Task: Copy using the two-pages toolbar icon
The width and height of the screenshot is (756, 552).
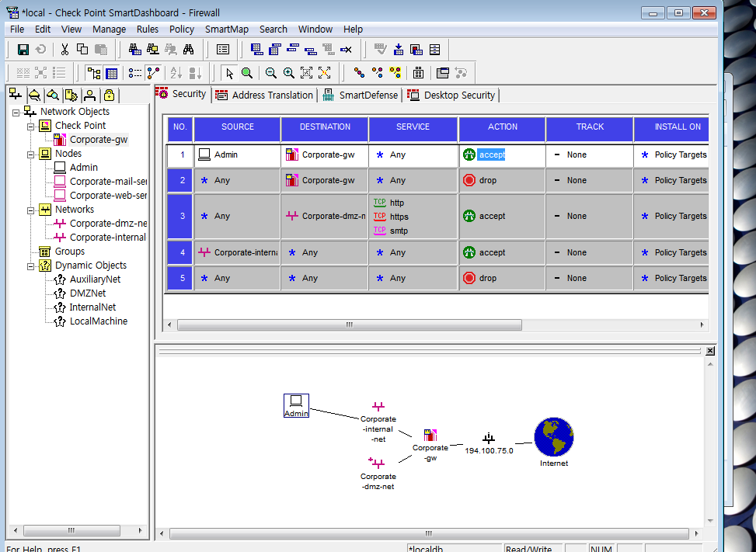Action: [x=82, y=50]
